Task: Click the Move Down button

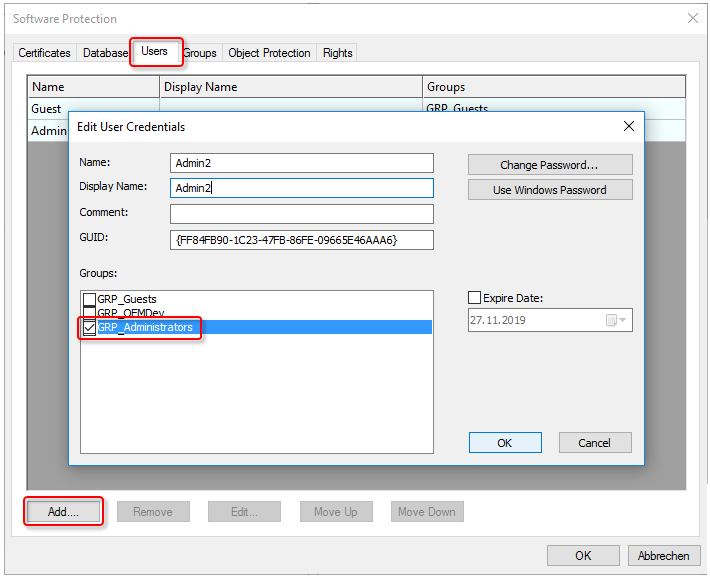Action: pos(427,511)
